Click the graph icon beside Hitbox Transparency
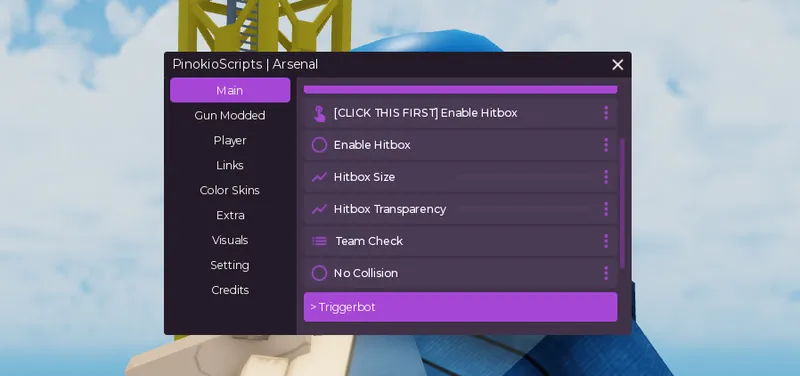 (319, 209)
